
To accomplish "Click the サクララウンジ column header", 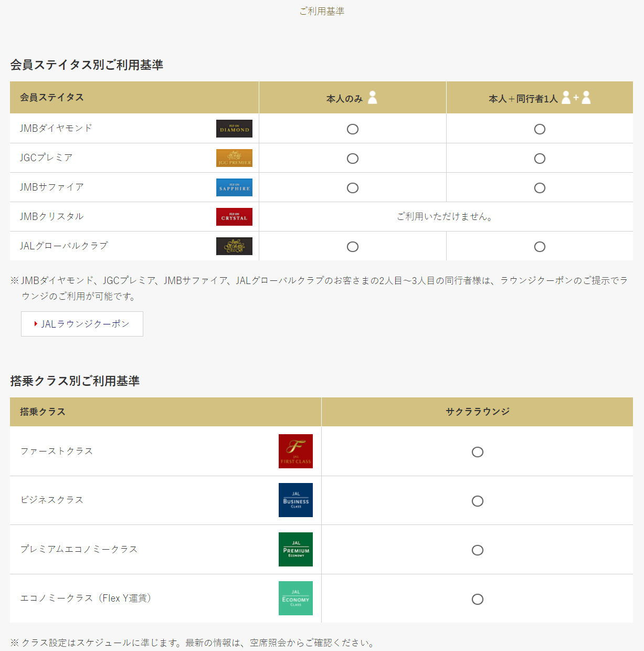I will pyautogui.click(x=478, y=412).
